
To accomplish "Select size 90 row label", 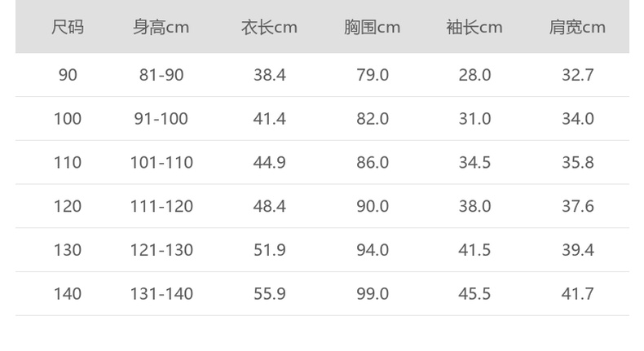I will pos(68,75).
